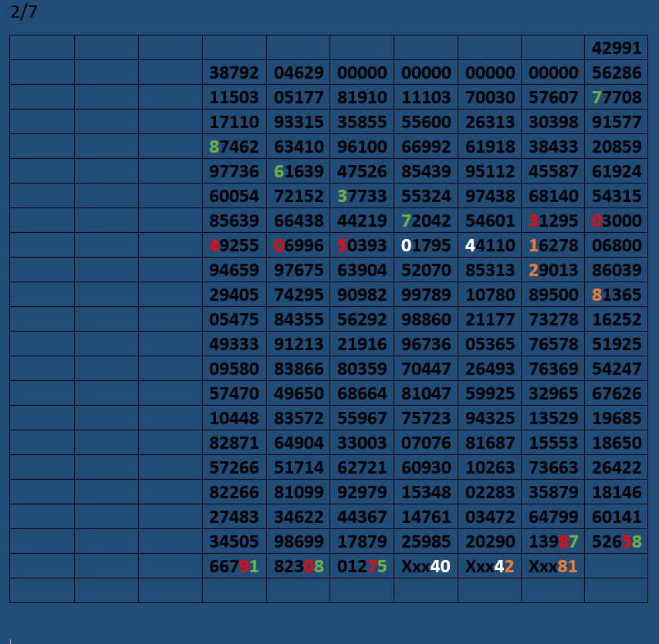Select the cell containing 99789
This screenshot has height=644, width=659.
tap(426, 295)
